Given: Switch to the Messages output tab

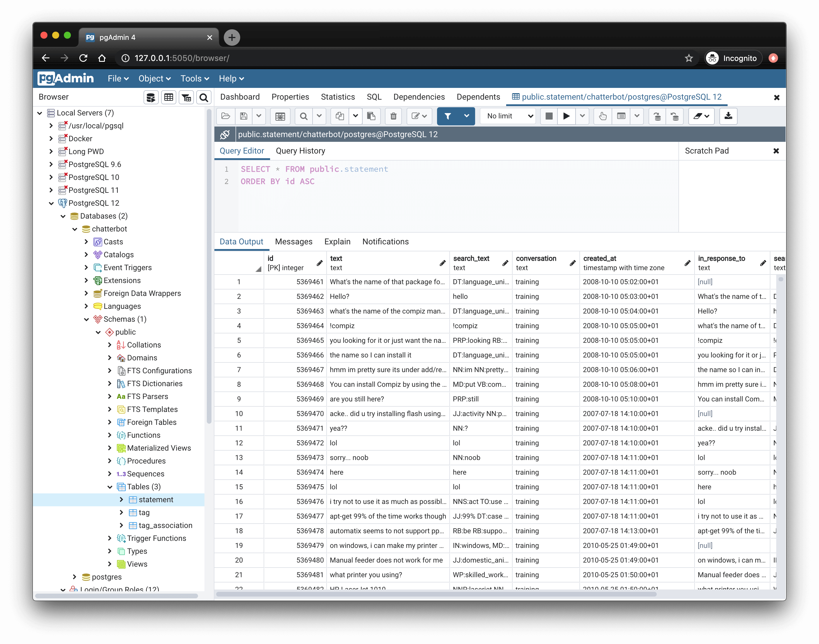Looking at the screenshot, I should tap(294, 242).
